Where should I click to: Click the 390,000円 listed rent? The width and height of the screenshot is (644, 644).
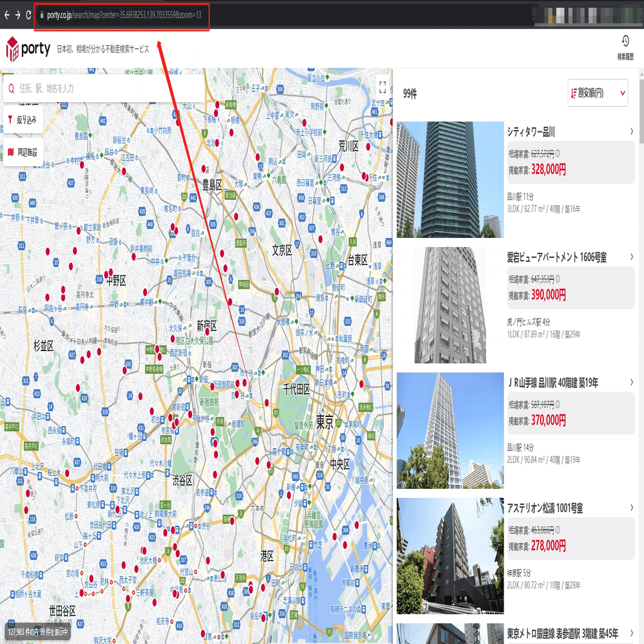[548, 294]
